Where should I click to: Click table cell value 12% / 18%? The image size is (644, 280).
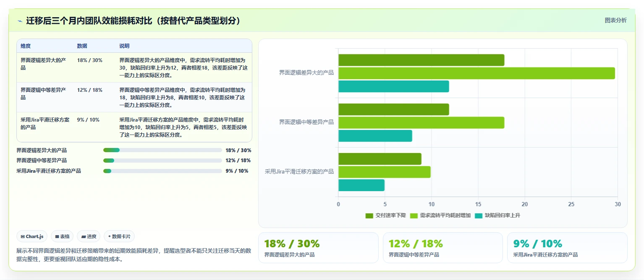click(90, 90)
